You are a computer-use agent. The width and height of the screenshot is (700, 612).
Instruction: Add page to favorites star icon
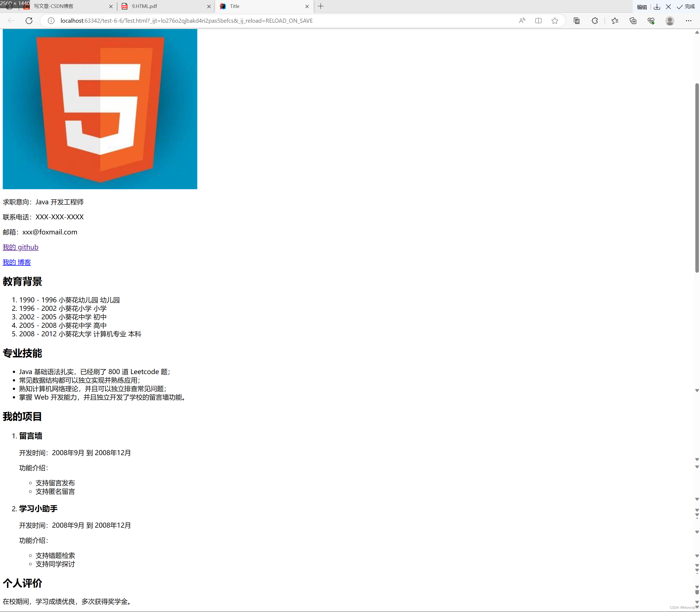(555, 21)
